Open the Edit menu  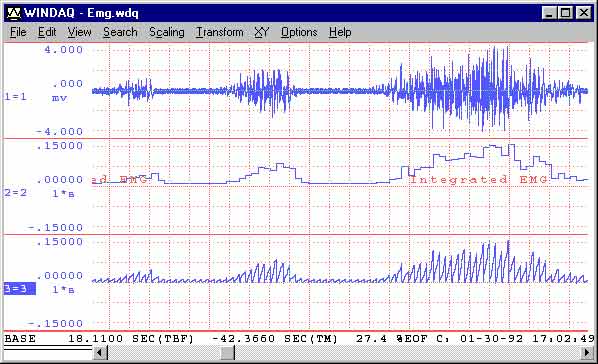[47, 32]
